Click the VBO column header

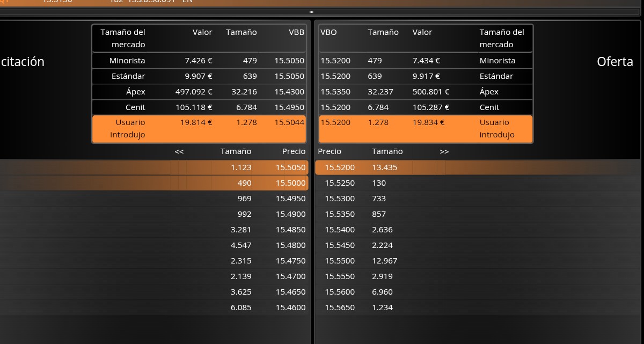[328, 32]
